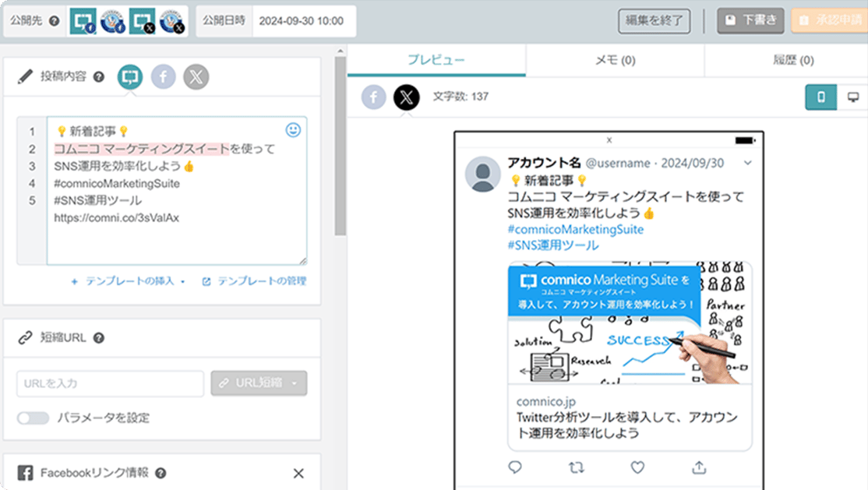This screenshot has height=490, width=868.
Task: Click the link card image in preview
Action: point(630,323)
